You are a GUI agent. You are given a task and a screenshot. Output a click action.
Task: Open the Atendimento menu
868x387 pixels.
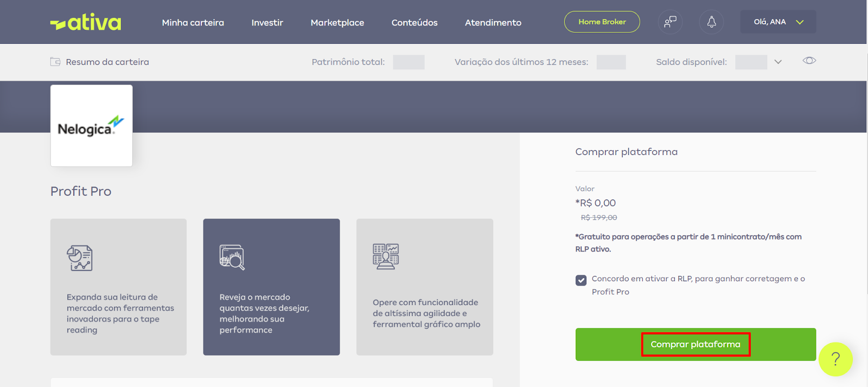click(x=493, y=23)
